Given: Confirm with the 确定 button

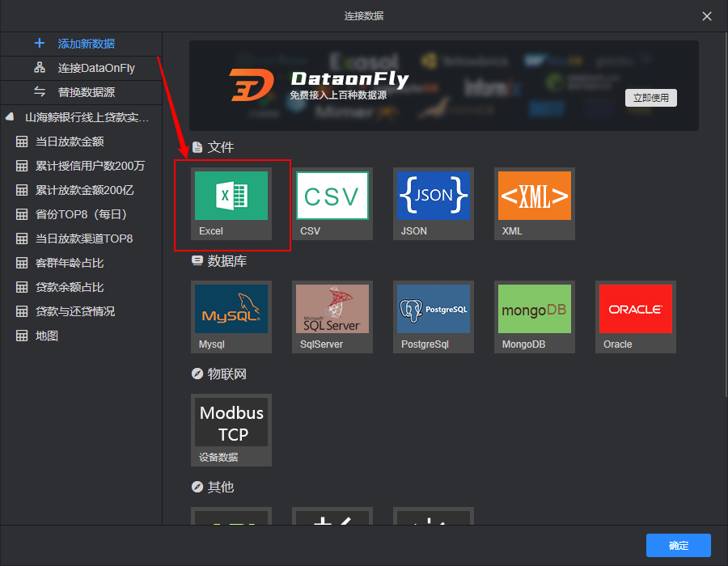Looking at the screenshot, I should (679, 545).
